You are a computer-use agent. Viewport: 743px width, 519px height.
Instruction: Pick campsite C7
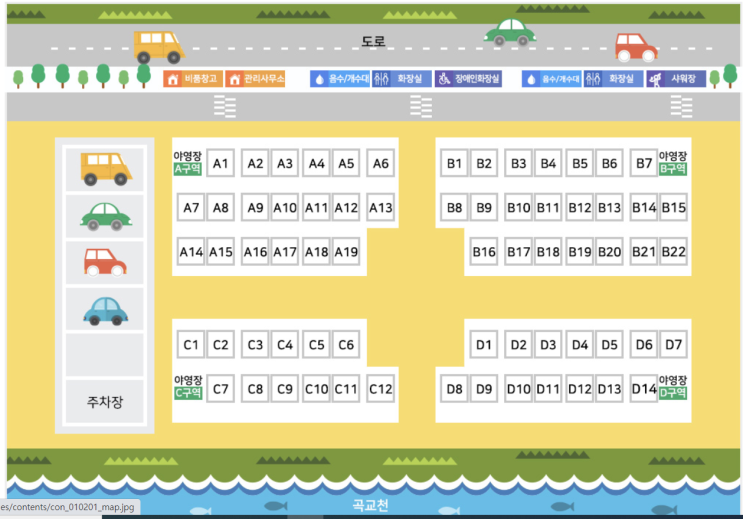tap(220, 389)
